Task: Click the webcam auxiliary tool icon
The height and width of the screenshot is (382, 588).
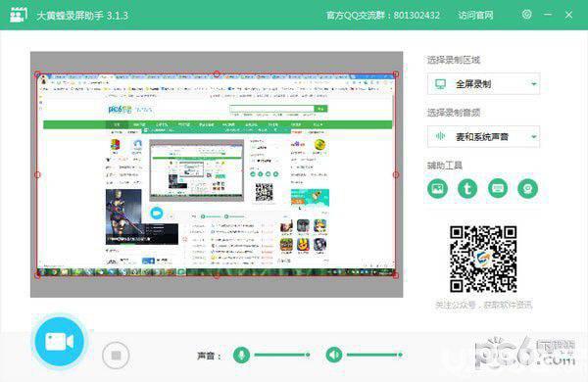Action: point(527,188)
